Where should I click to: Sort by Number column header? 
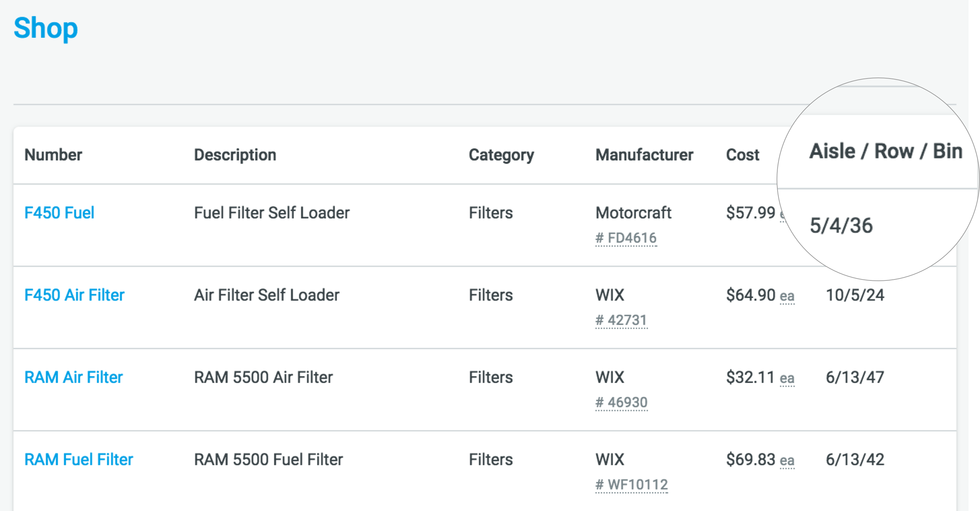53,155
